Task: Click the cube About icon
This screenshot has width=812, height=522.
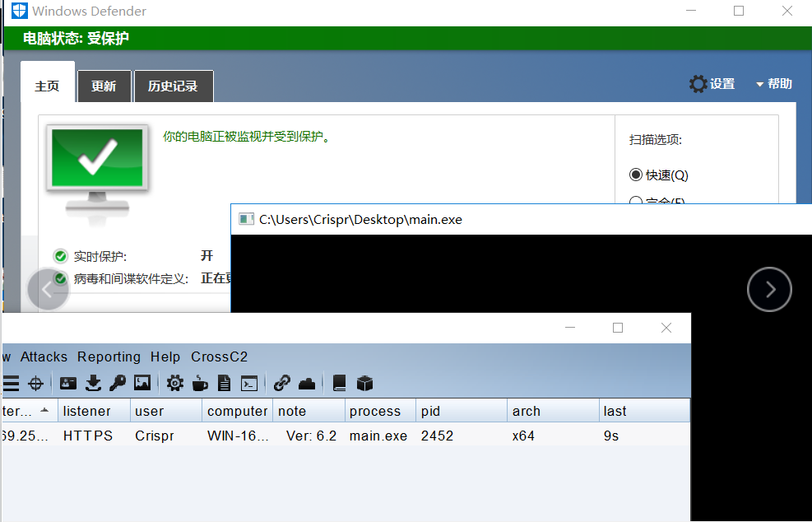Action: tap(364, 383)
